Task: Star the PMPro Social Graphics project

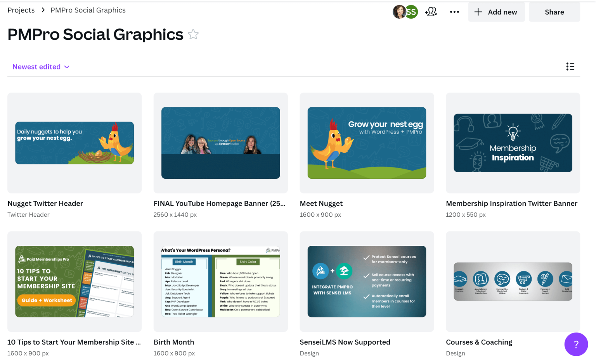Action: point(193,35)
